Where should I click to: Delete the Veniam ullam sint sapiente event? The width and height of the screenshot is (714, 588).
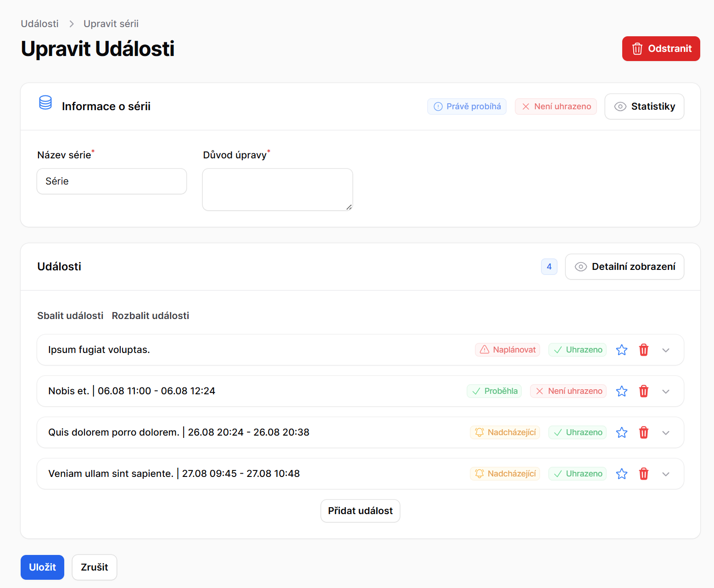click(x=644, y=474)
